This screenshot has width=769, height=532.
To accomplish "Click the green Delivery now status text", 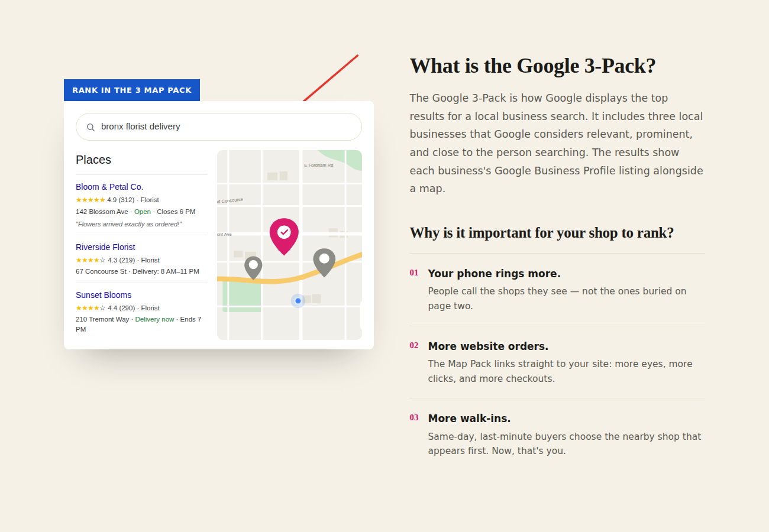I will point(155,319).
